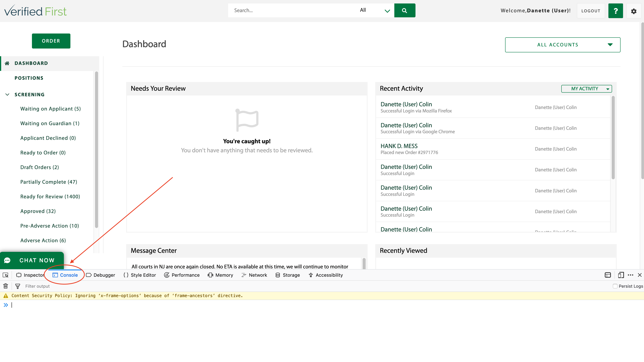Open responsive design mode icon

(621, 275)
